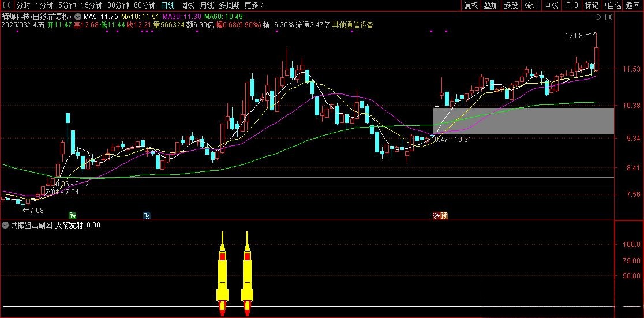Expand main chart indicator dropdown next to 辉煌科技
Image resolution: width=644 pixels, height=318 pixels.
click(78, 17)
